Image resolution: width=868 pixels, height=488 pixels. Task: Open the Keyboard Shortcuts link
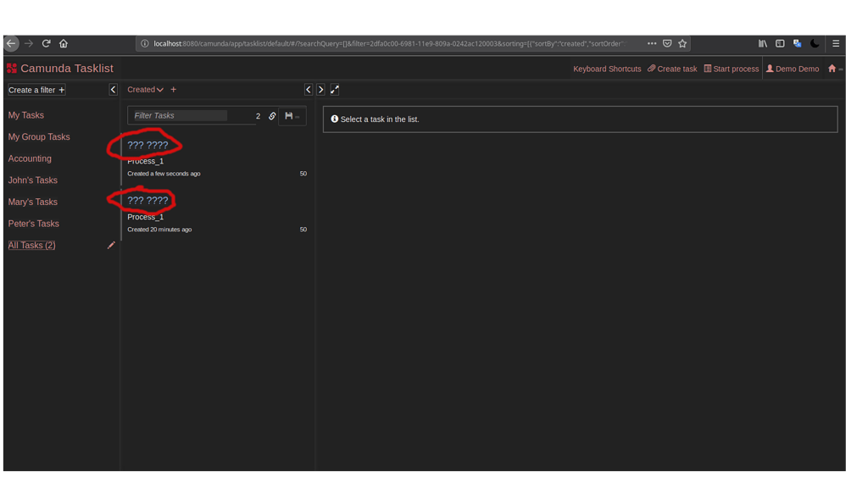[x=607, y=69]
